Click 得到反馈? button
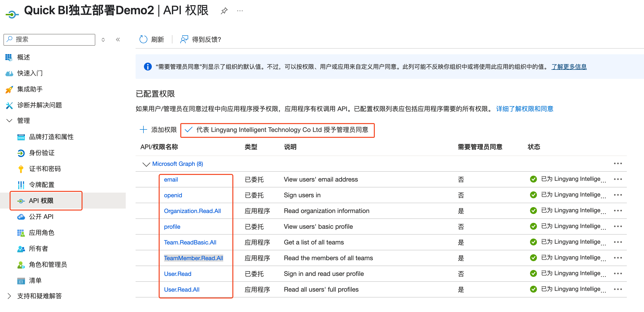Viewport: 644px width, 312px height. coord(200,39)
